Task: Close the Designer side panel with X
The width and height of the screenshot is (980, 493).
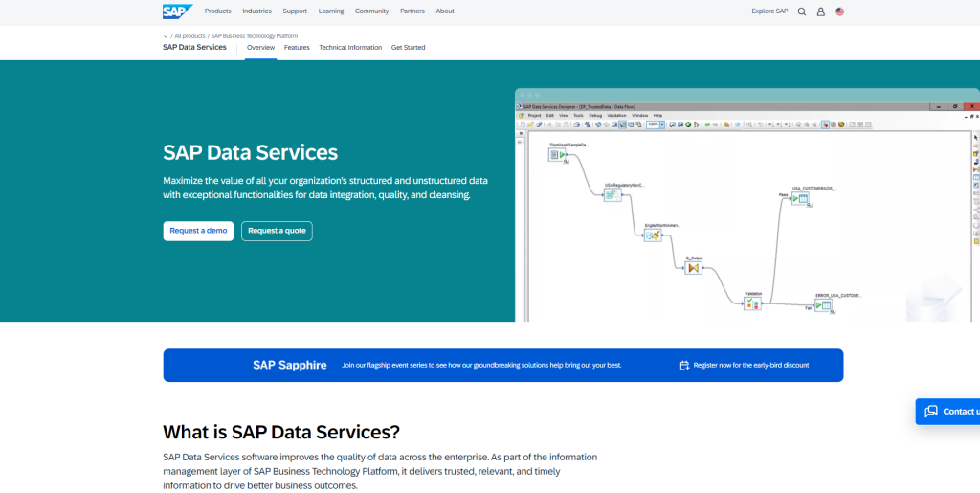Action: pos(521,134)
